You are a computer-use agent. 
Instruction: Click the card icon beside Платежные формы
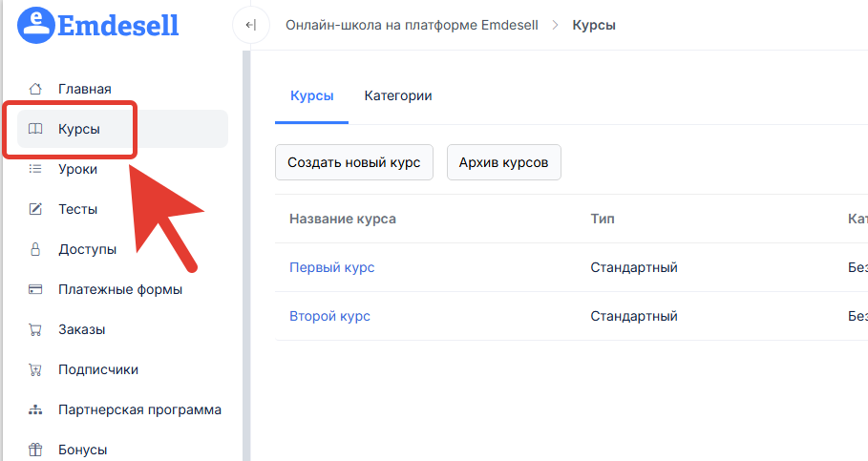pyautogui.click(x=35, y=289)
